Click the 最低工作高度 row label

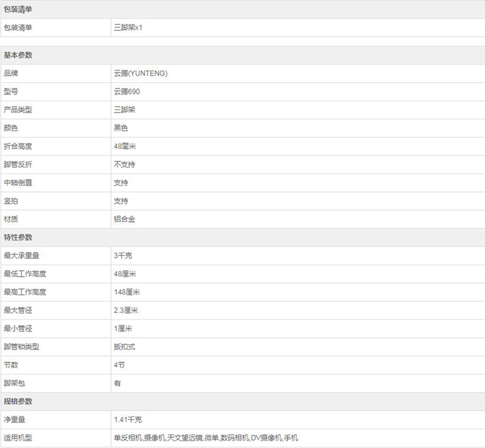click(25, 274)
